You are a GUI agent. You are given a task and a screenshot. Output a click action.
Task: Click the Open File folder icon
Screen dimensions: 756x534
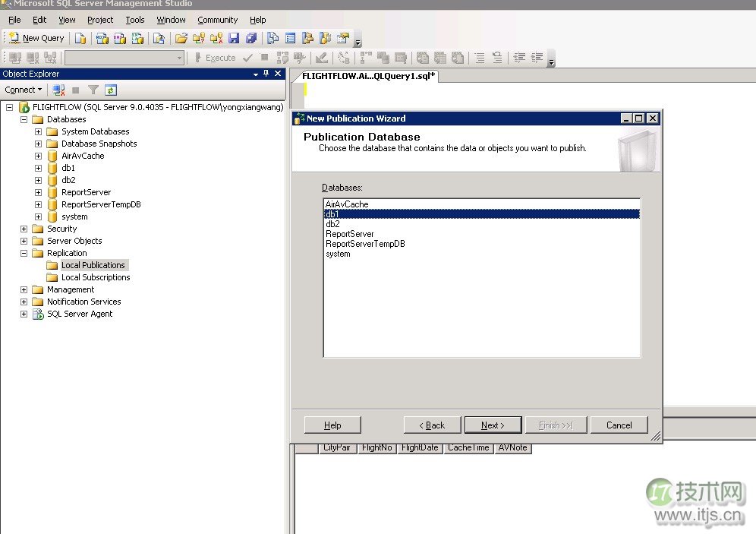[x=181, y=38]
